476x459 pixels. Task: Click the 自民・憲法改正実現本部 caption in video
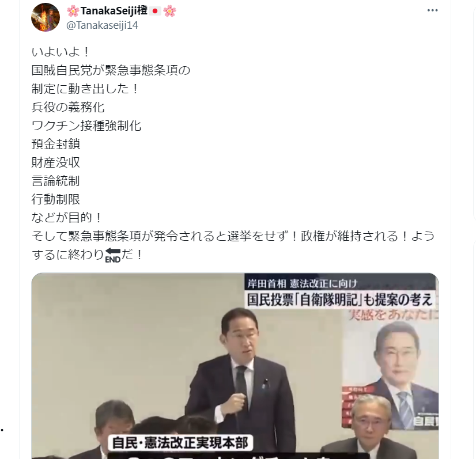[180, 443]
